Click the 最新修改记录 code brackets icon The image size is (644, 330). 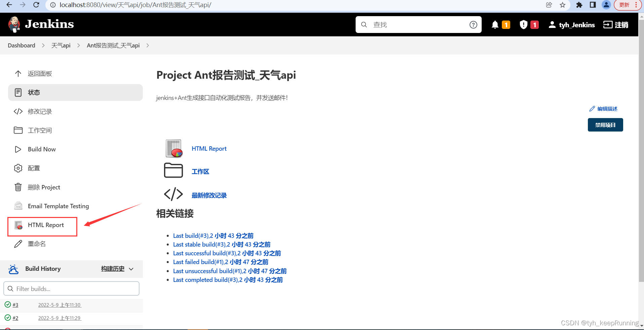click(x=173, y=194)
